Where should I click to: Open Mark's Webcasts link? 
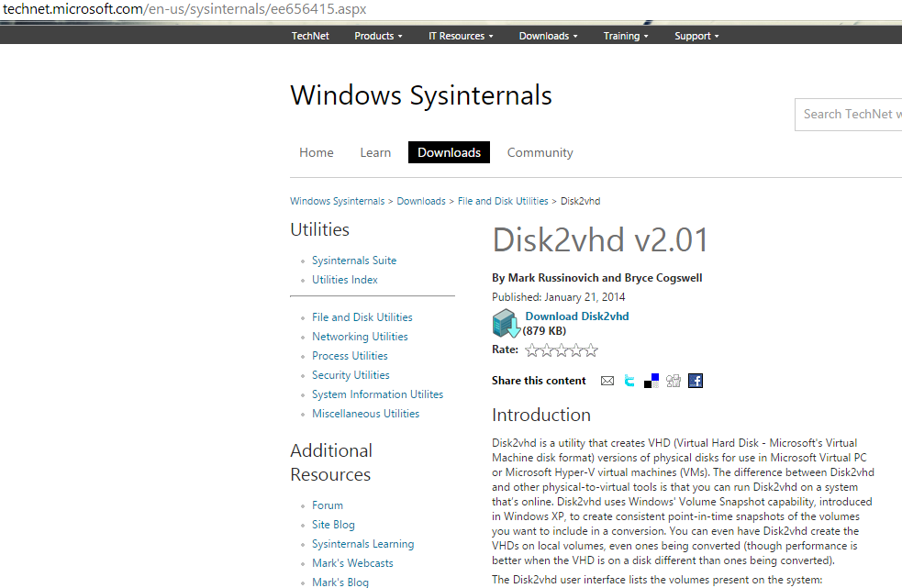(x=352, y=563)
